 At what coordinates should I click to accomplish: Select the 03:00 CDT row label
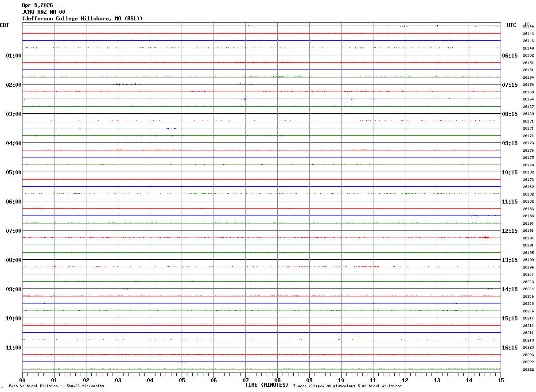click(x=13, y=114)
